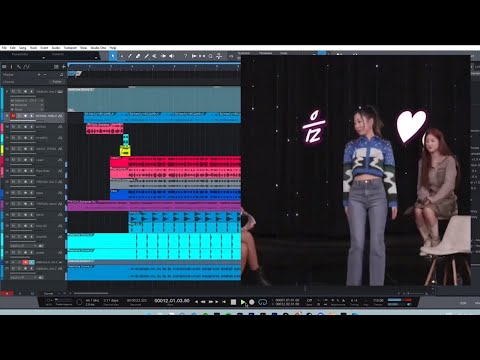Click the wrench icon above the track list
The width and height of the screenshot is (480, 360).
[x=19, y=67]
